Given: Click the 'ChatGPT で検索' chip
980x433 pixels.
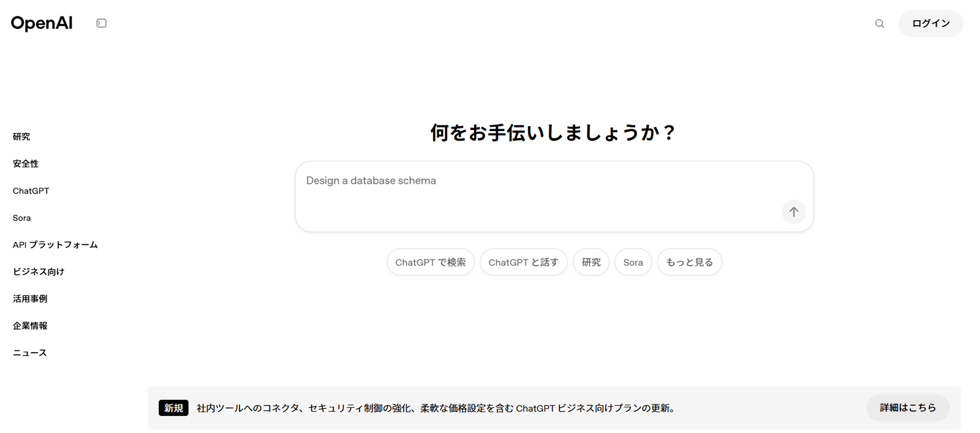Looking at the screenshot, I should coord(431,262).
